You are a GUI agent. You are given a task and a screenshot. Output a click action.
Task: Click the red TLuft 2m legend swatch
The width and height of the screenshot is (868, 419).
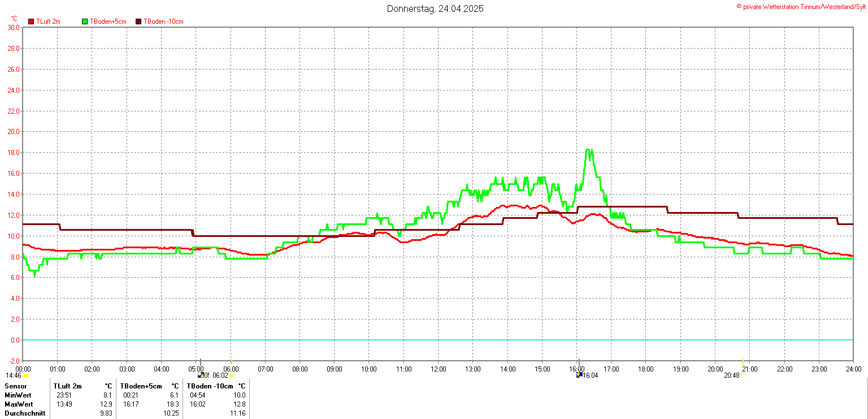tap(31, 21)
